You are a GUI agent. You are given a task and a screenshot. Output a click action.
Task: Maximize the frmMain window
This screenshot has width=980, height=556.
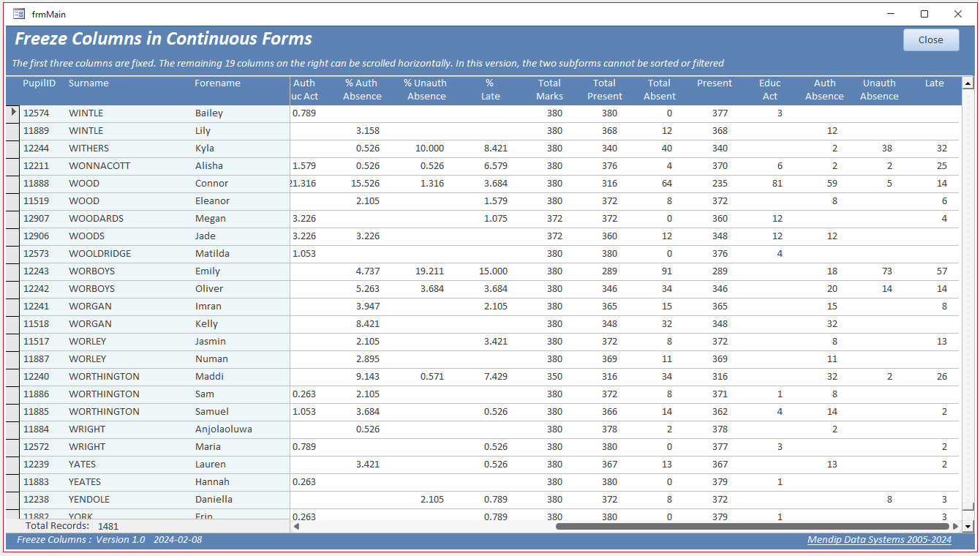pyautogui.click(x=924, y=14)
